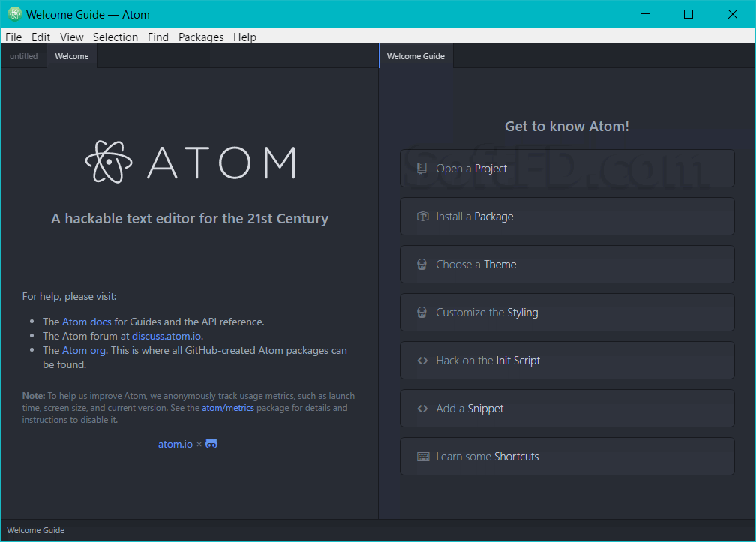Click the 'For help, please visit:' text

point(70,296)
